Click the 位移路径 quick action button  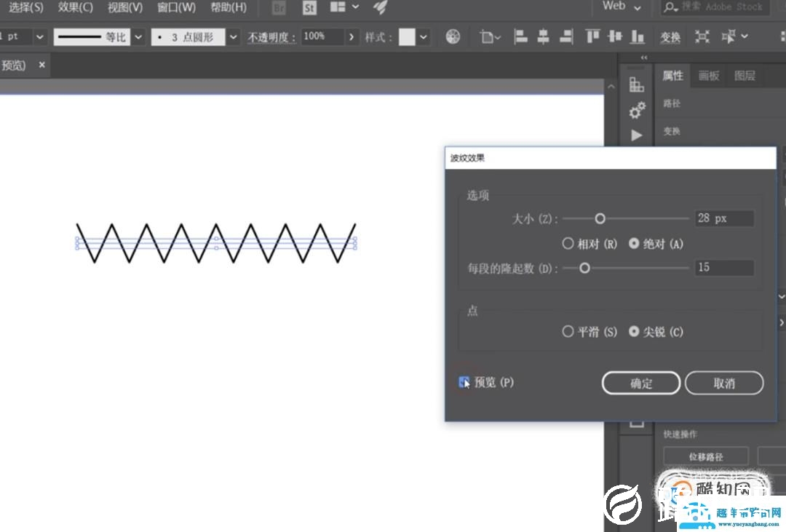point(704,456)
